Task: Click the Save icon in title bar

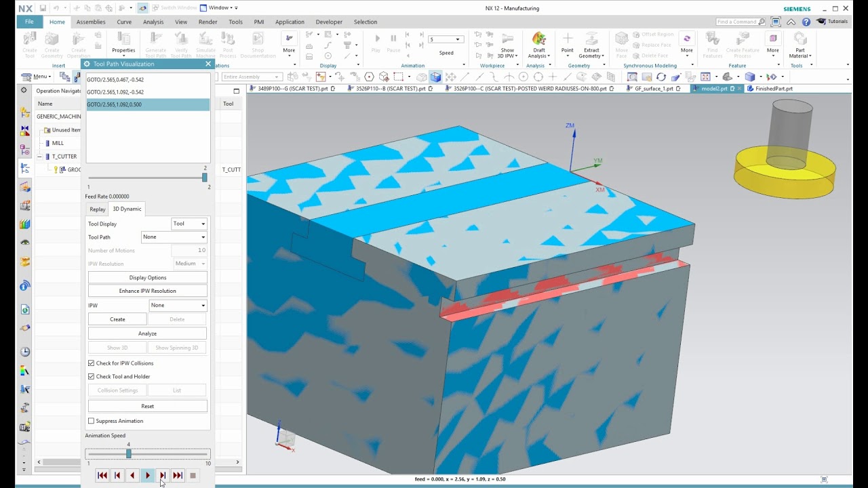Action: click(x=43, y=8)
